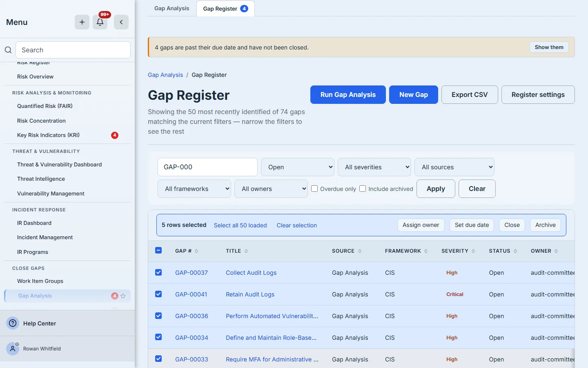Sort by Severity column icon
Viewport: 588px width, 368px height.
pyautogui.click(x=473, y=251)
